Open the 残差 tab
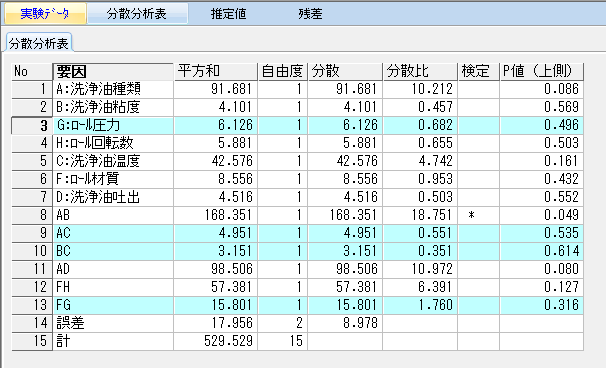Screen dimensions: 606x368 (x=310, y=14)
